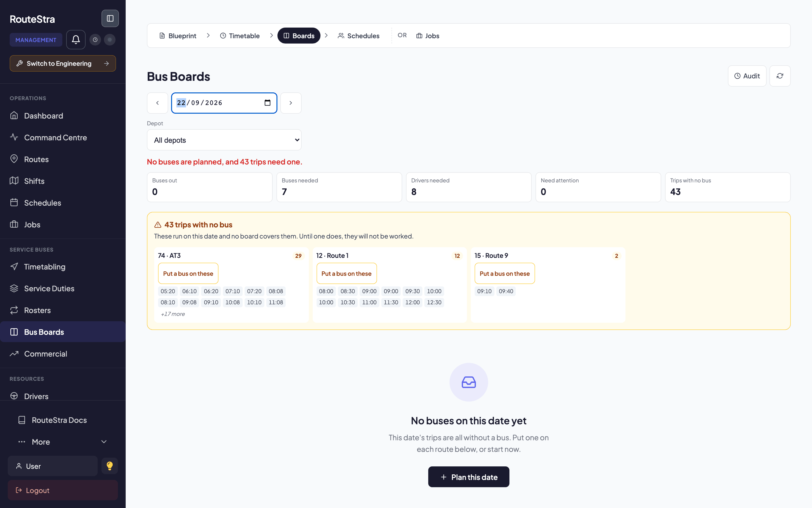Switch to Engineering mode
Screen dimensions: 812x508
tap(63, 63)
